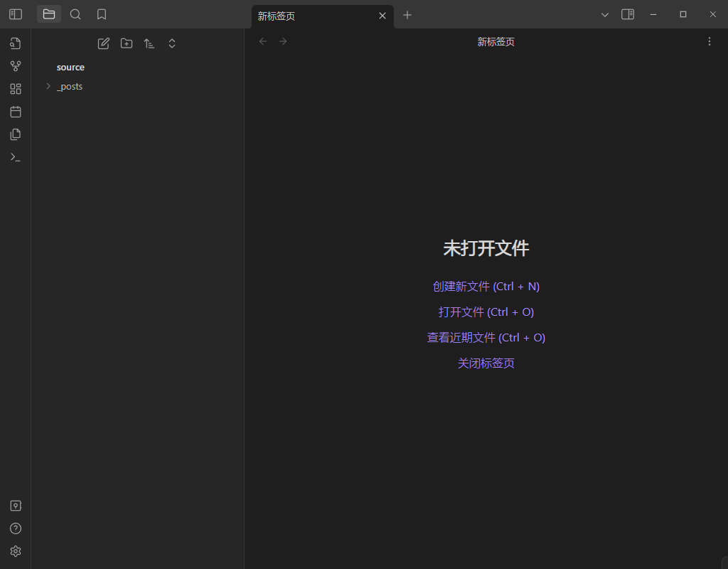The image size is (728, 569).
Task: Open the tab list dropdown arrow
Action: pyautogui.click(x=605, y=14)
